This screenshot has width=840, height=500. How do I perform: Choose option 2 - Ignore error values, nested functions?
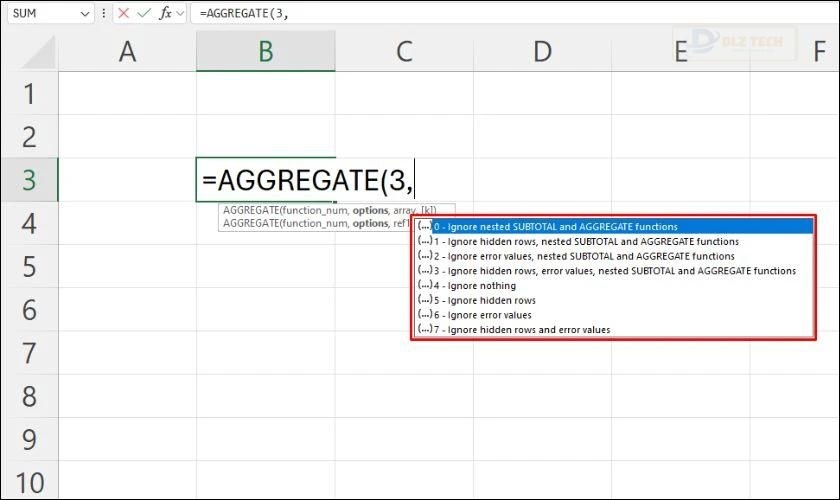614,256
